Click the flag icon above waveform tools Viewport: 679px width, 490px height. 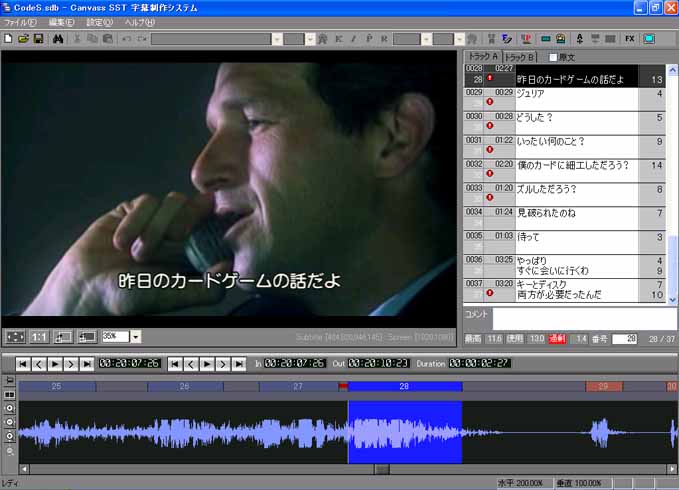coord(10,381)
